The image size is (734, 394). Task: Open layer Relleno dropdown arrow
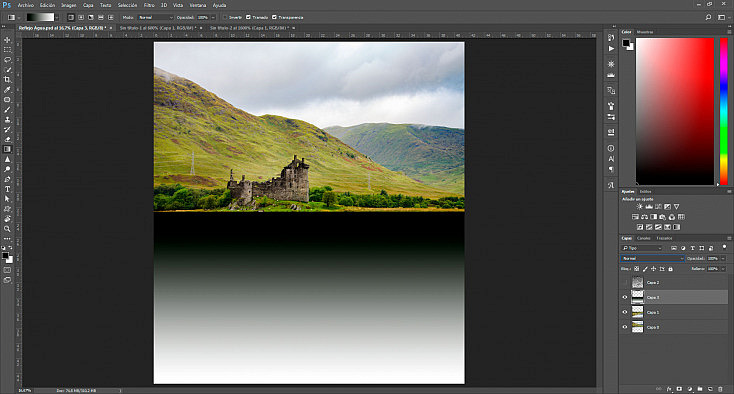coord(724,269)
